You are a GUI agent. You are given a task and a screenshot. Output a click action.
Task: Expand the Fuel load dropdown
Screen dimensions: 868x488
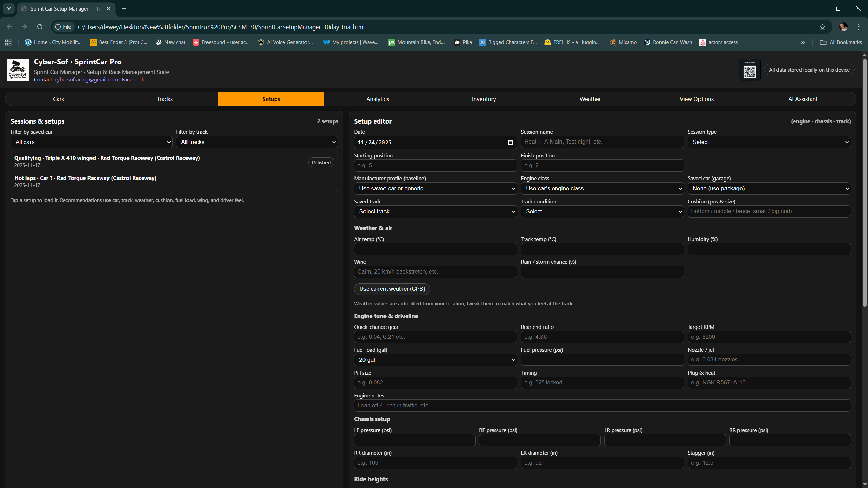pyautogui.click(x=435, y=360)
